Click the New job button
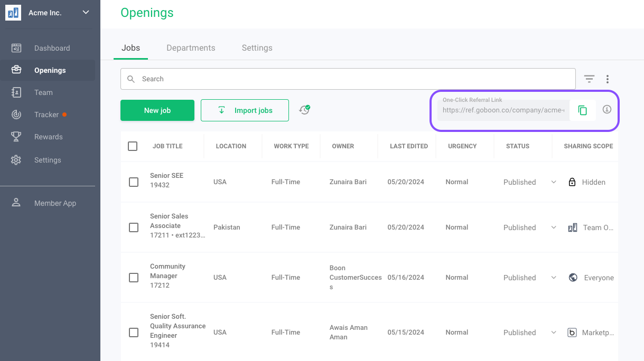This screenshot has height=361, width=644. click(157, 110)
